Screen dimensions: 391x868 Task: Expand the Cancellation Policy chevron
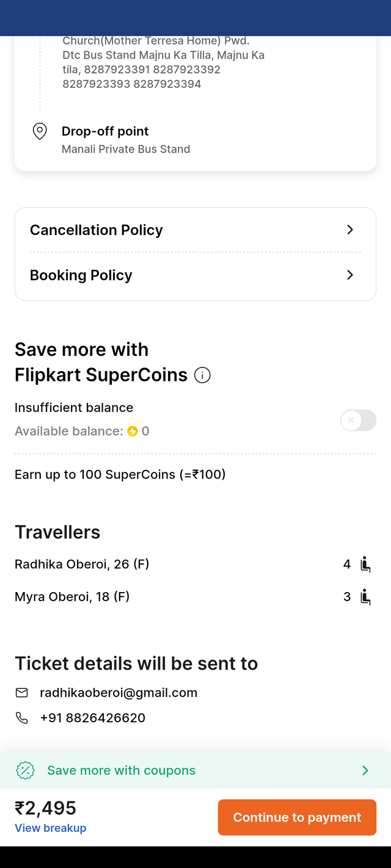tap(350, 230)
